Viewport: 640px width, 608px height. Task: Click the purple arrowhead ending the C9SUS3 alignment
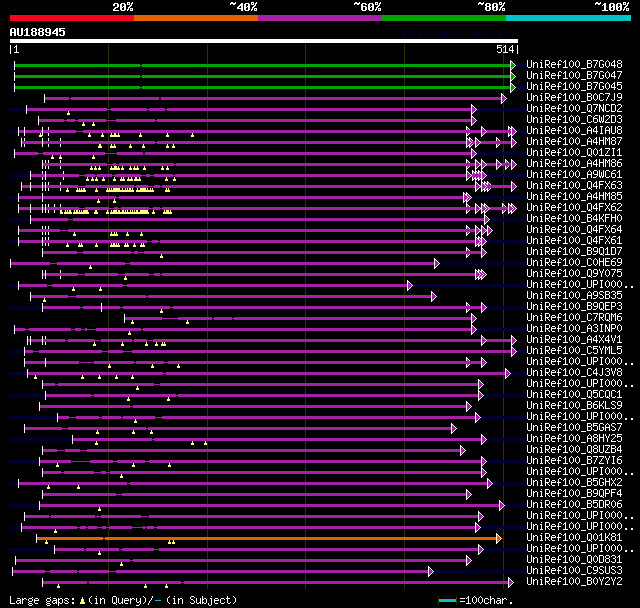(431, 572)
